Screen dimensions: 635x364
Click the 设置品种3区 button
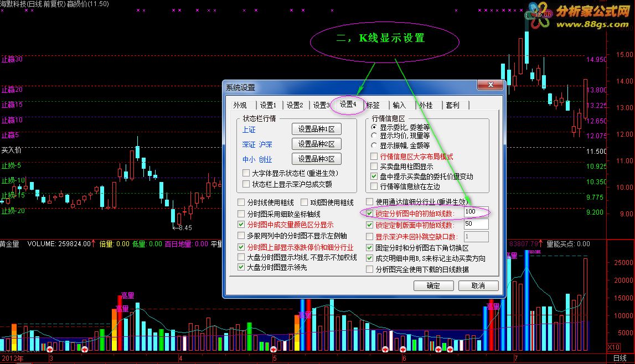(x=317, y=159)
